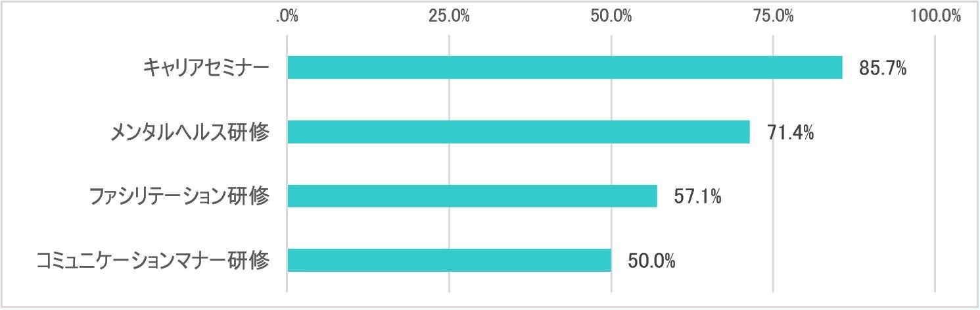Select the コミュニケーションマナー研修 category label
The image size is (980, 310).
[x=152, y=261]
